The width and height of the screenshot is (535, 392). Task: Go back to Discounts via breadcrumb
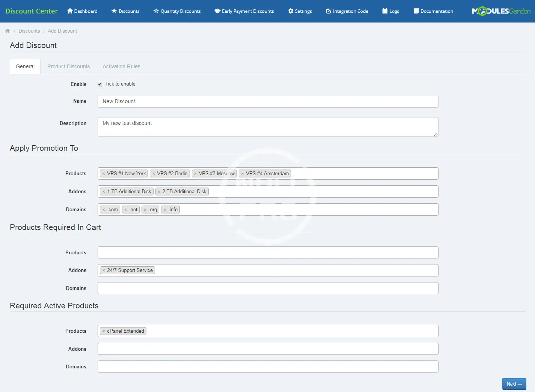click(29, 31)
